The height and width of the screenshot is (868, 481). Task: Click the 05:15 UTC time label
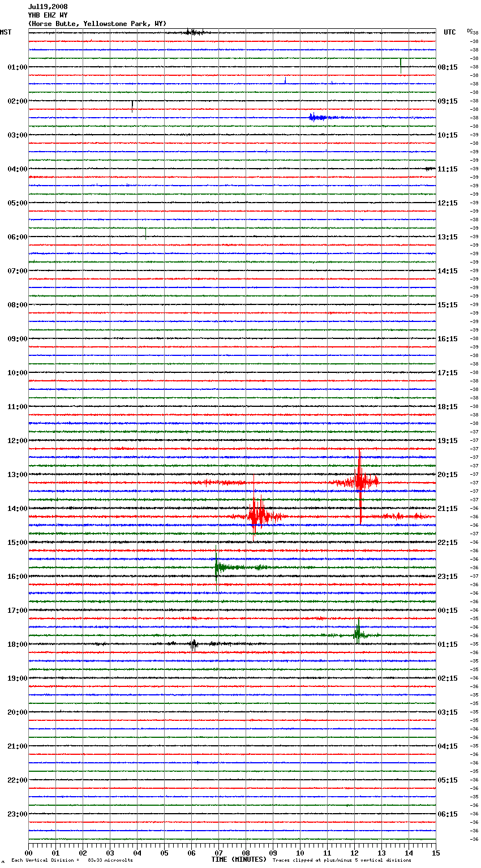click(x=448, y=780)
